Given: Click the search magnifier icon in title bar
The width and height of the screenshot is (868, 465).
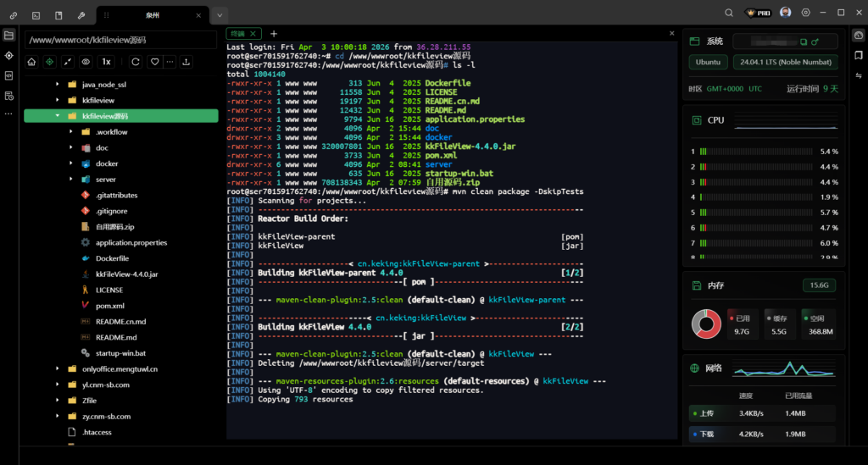Looking at the screenshot, I should 729,14.
